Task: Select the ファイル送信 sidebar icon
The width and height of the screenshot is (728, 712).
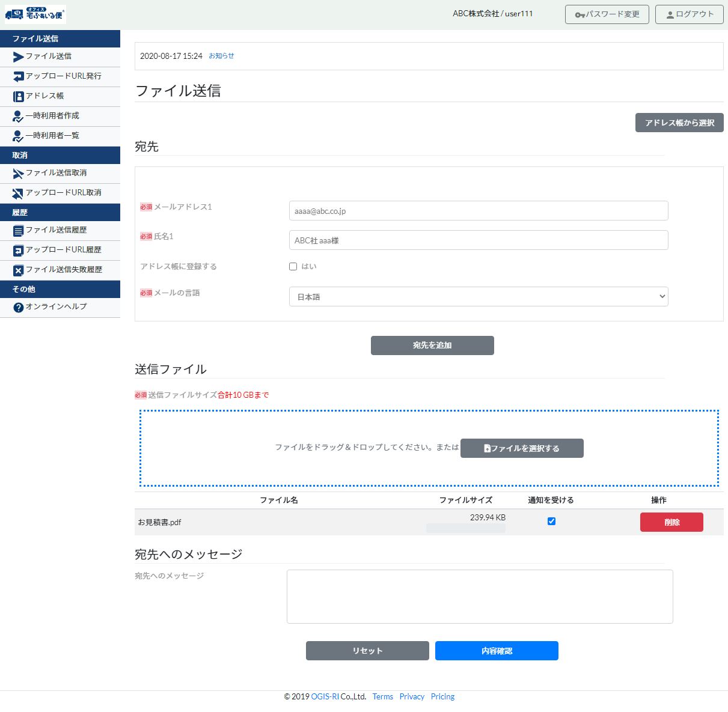Action: click(x=18, y=56)
